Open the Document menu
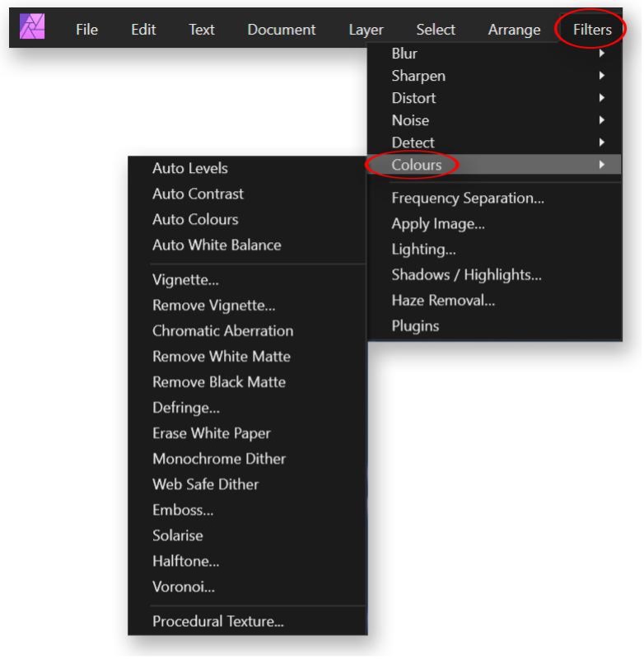Image resolution: width=644 pixels, height=659 pixels. pyautogui.click(x=282, y=30)
